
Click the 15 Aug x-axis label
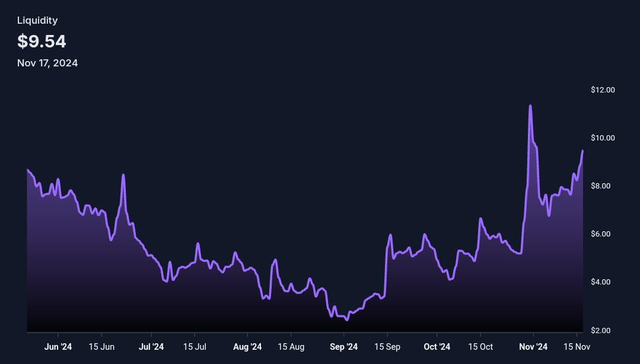pos(291,347)
